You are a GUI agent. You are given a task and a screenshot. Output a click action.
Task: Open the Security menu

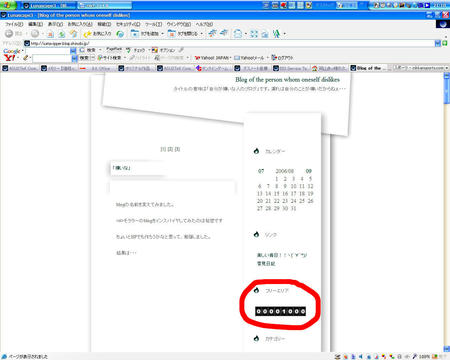pos(128,24)
